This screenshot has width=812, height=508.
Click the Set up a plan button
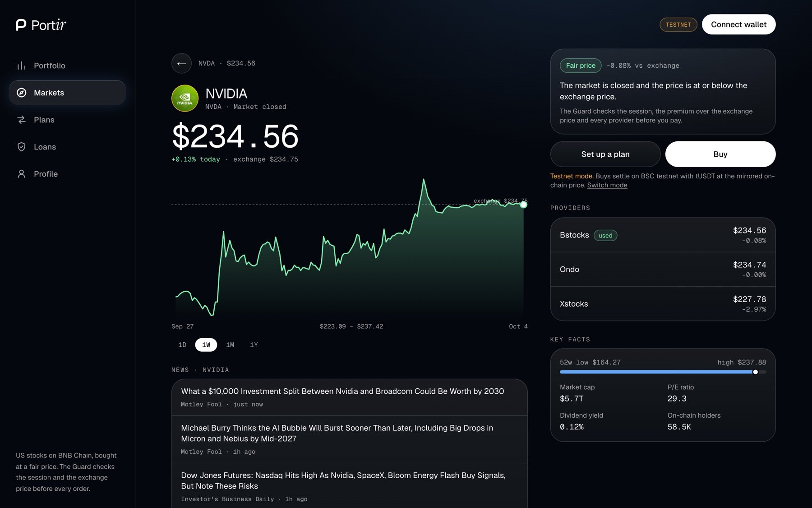(605, 154)
